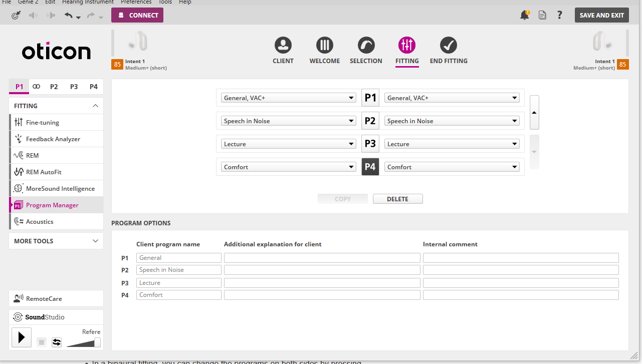
Task: Collapse the FITTING section
Action: point(56,106)
